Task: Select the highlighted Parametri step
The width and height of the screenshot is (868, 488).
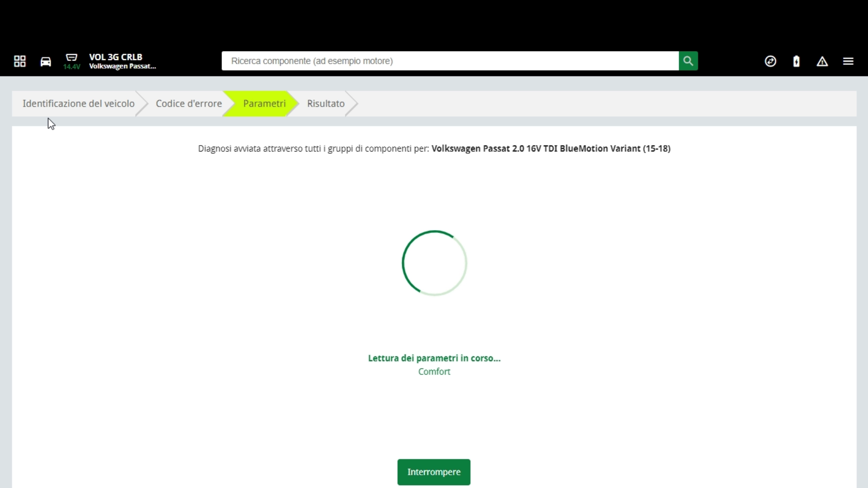Action: pyautogui.click(x=264, y=104)
